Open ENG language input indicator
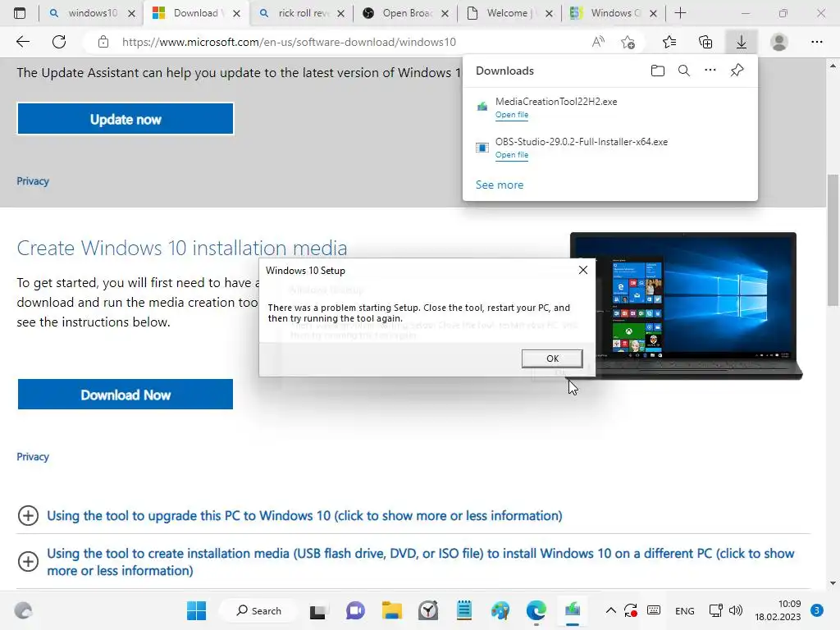Image resolution: width=840 pixels, height=630 pixels. point(685,610)
